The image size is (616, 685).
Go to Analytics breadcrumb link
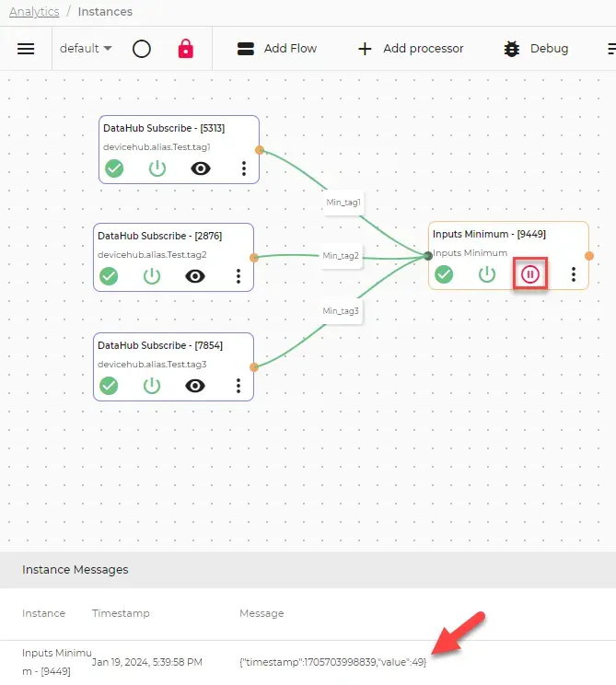[x=34, y=11]
